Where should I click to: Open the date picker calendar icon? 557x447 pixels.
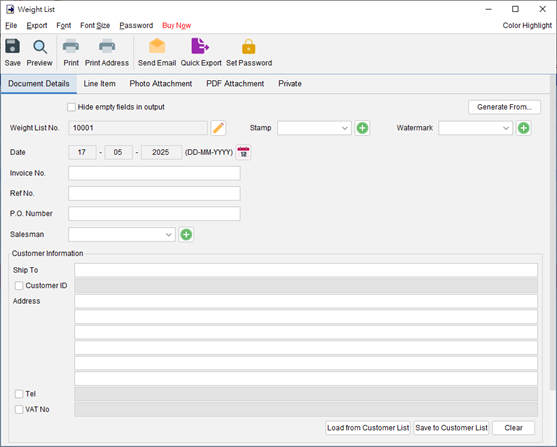click(243, 152)
